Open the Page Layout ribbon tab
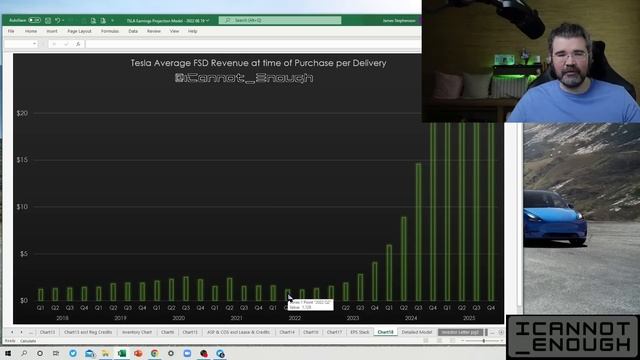 pyautogui.click(x=80, y=31)
